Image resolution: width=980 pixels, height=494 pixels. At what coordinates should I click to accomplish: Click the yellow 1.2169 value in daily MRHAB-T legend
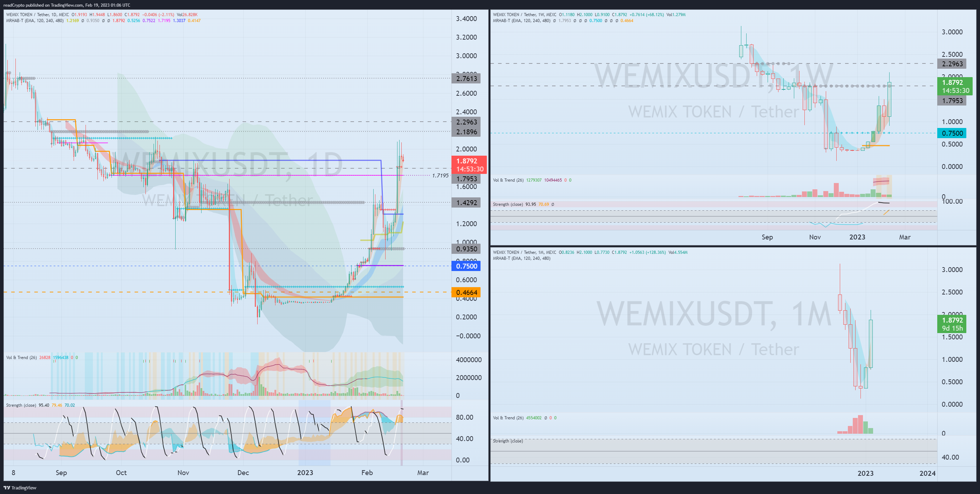[72, 21]
